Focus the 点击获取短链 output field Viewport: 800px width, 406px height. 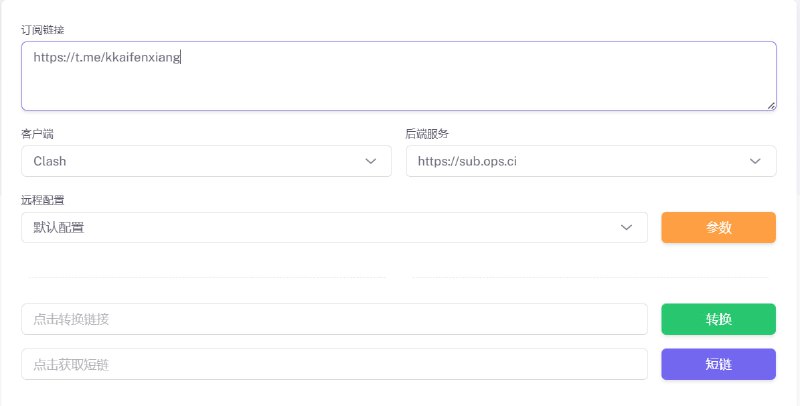pos(334,364)
